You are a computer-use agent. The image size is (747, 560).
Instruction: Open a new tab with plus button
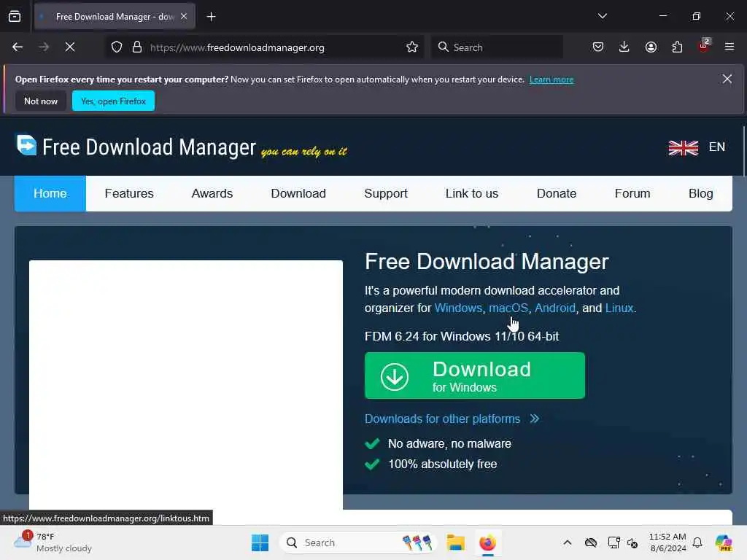[211, 17]
